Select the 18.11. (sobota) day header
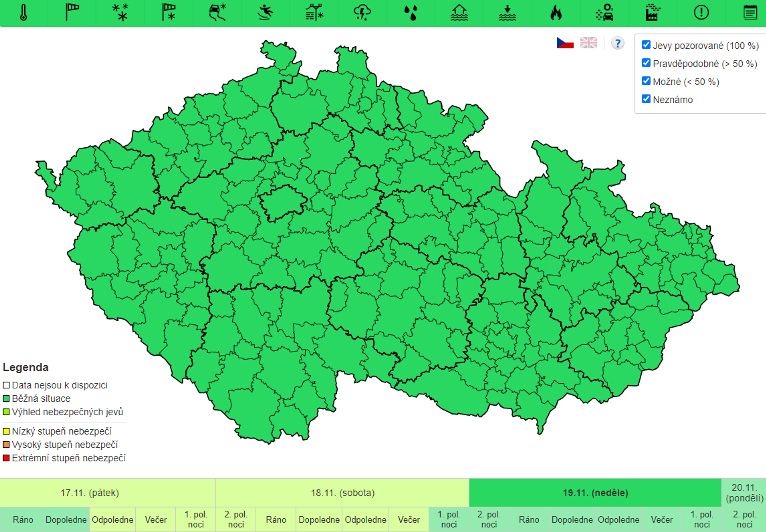The width and height of the screenshot is (766, 532). (x=343, y=493)
